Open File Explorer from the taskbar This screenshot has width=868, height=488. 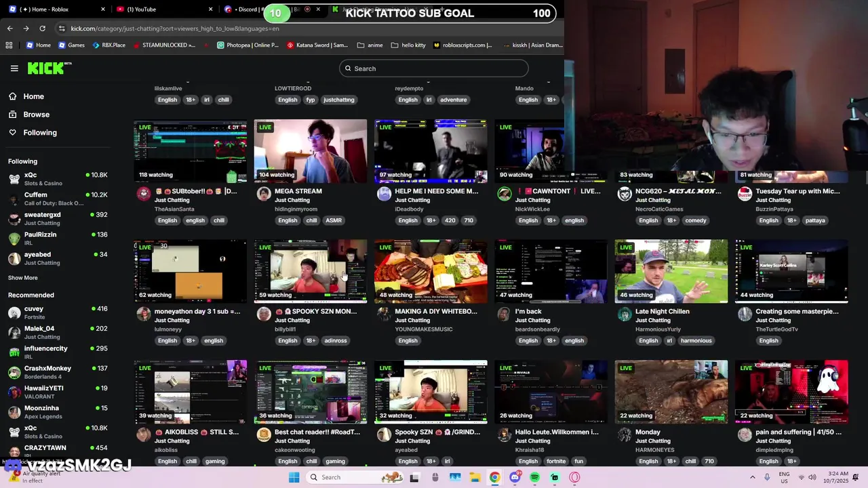(474, 477)
